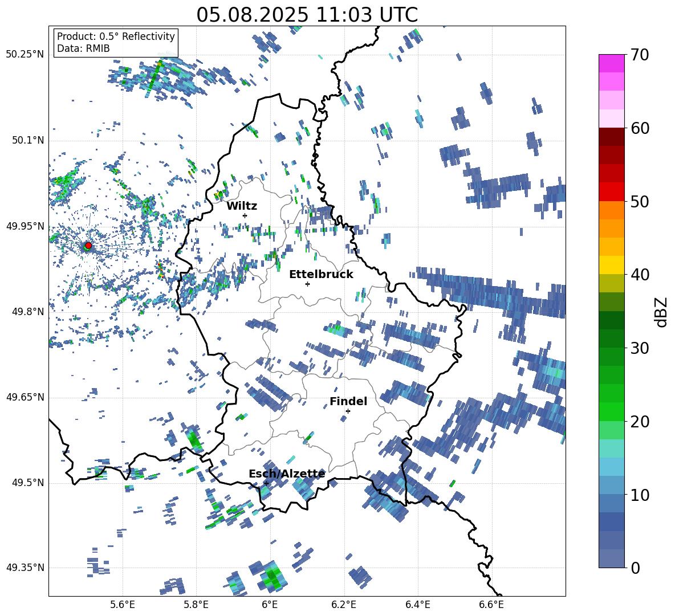This screenshot has width=675, height=616.
Task: Click the 60 tick label on colorbar
Action: tap(640, 128)
